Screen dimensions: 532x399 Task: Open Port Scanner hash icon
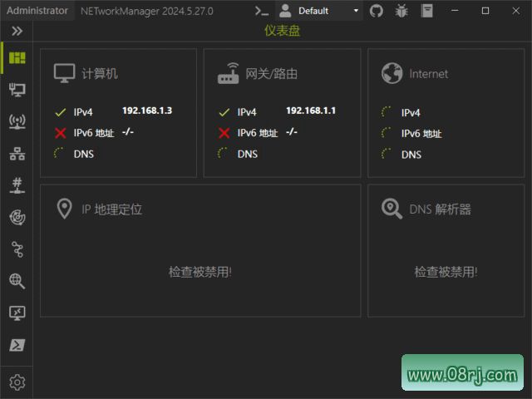(x=17, y=185)
